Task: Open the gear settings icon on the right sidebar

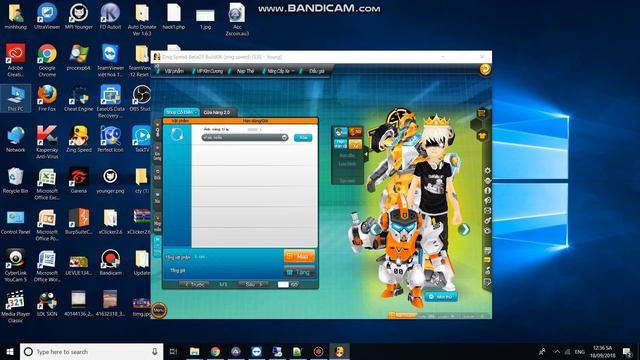Action: (487, 171)
